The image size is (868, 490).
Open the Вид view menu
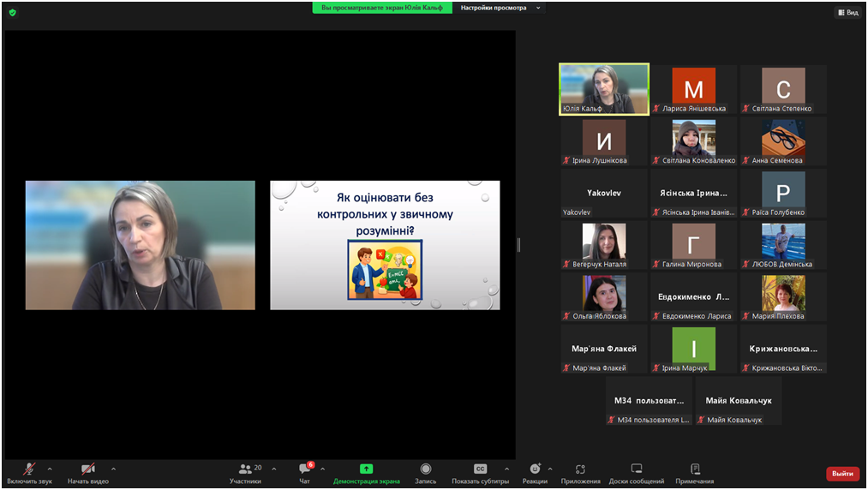[x=847, y=13]
